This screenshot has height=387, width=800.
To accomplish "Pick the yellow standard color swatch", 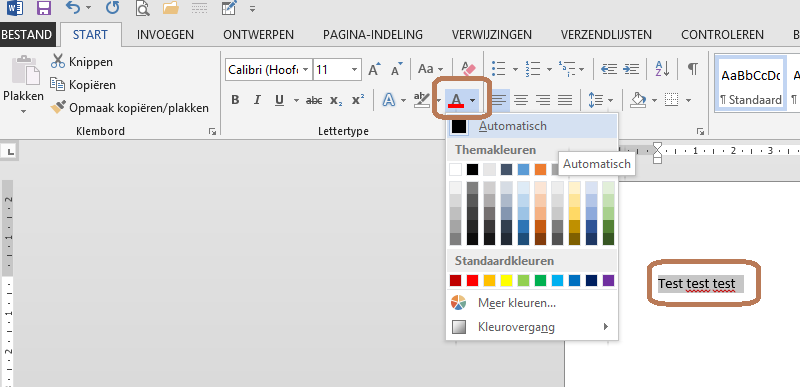I will click(507, 280).
